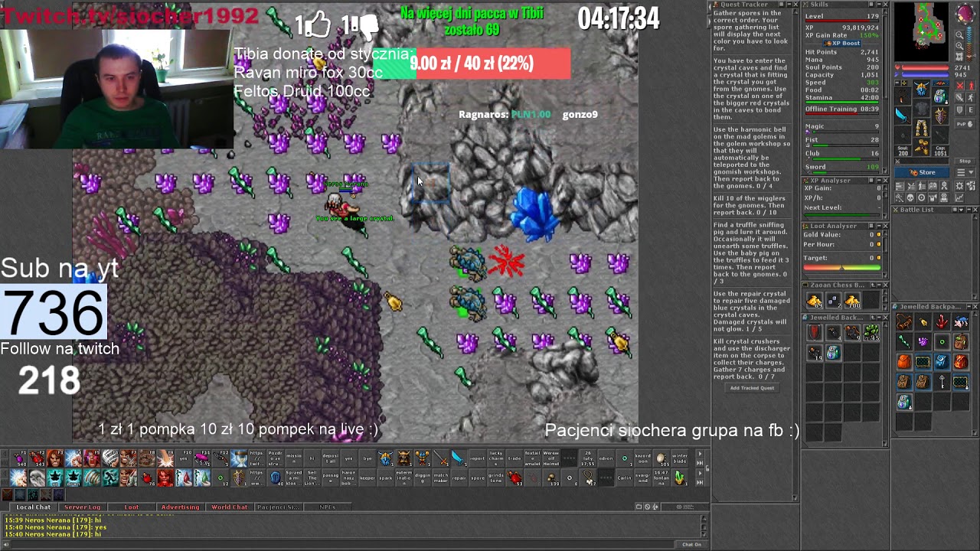Zoom out the minimap with magnifier minus
The width and height of the screenshot is (980, 551).
959,35
